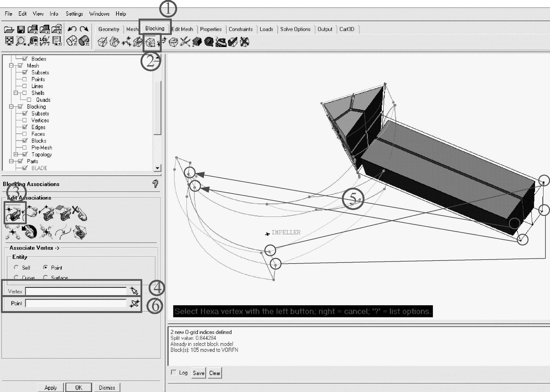The image size is (550, 392).
Task: Collapse the Mesh branch in the tree
Action: 11,66
